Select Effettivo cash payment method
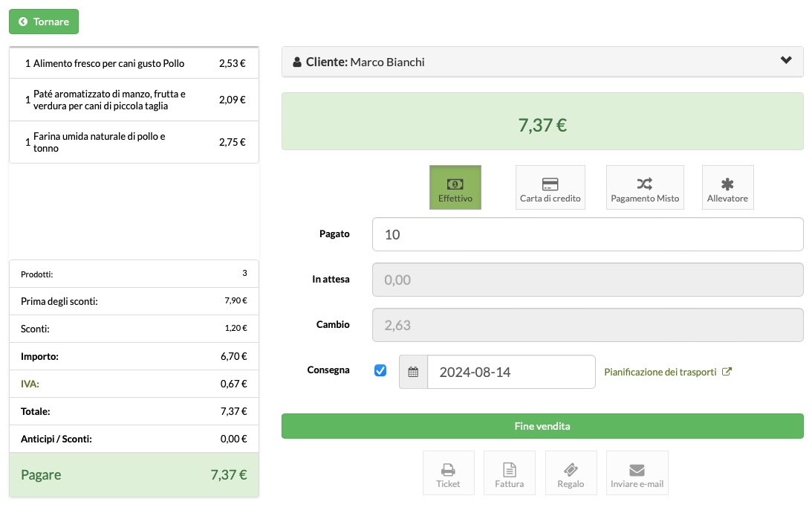The image size is (812, 519). click(x=455, y=187)
